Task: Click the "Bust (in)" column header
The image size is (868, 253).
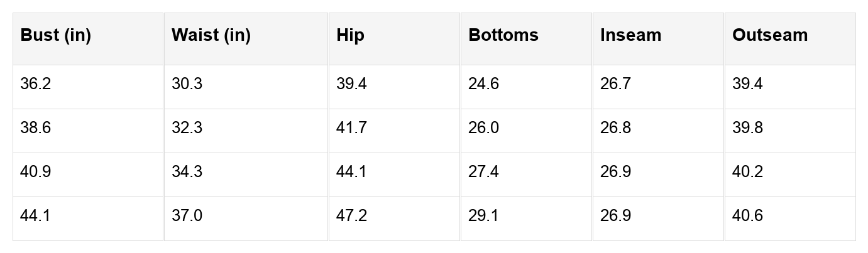Action: [x=56, y=35]
